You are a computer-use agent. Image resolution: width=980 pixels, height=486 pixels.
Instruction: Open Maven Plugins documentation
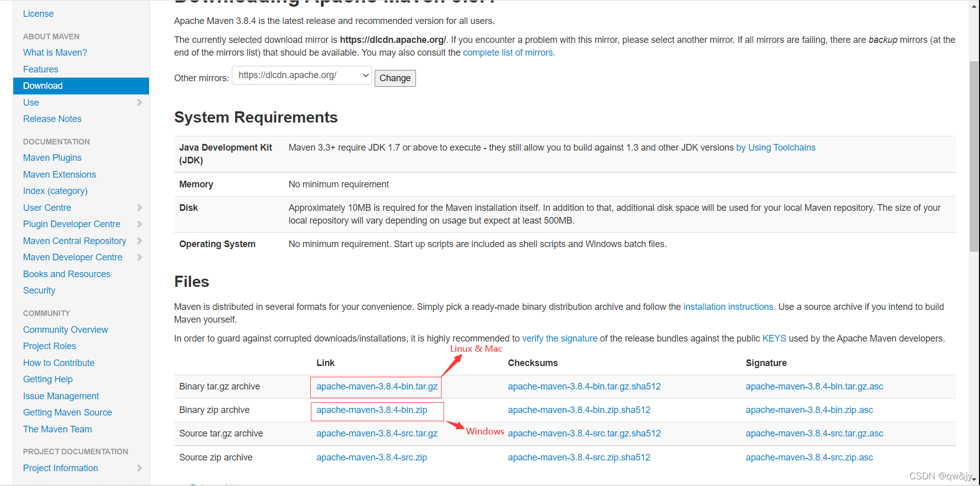pos(52,158)
